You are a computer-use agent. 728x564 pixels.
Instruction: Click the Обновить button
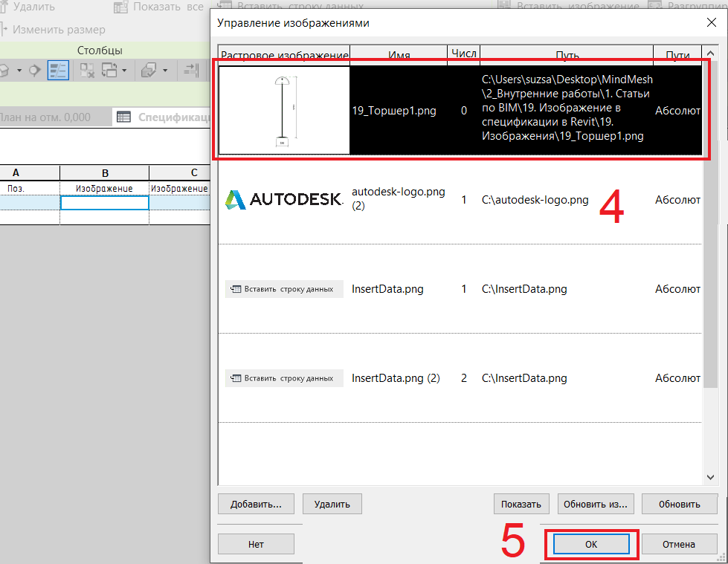pos(679,504)
